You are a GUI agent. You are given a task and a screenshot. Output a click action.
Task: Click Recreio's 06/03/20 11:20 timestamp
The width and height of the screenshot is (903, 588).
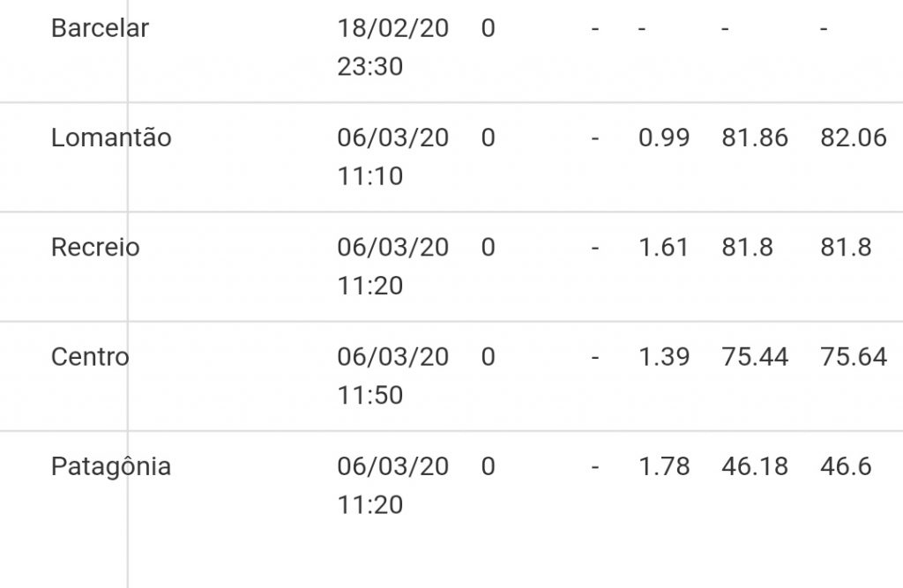[x=392, y=265]
